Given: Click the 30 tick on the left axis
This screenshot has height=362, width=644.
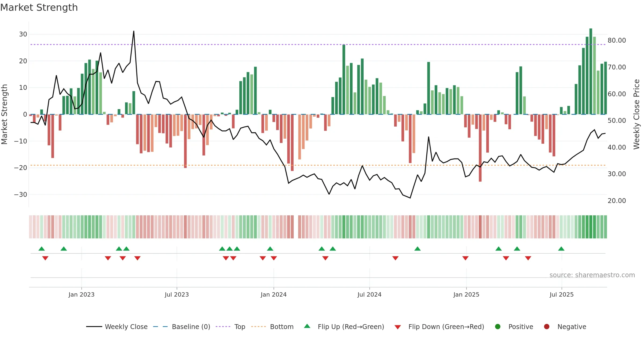Looking at the screenshot, I should click(23, 34).
